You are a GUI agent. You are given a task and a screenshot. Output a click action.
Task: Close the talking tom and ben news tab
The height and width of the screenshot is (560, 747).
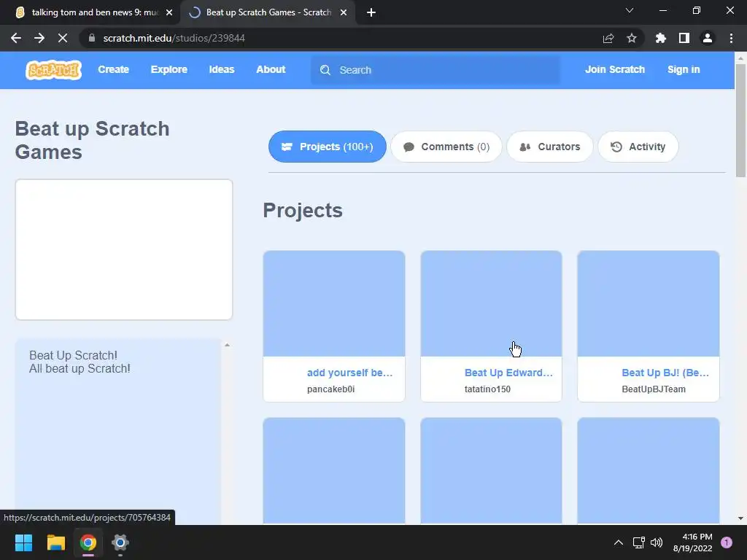169,12
